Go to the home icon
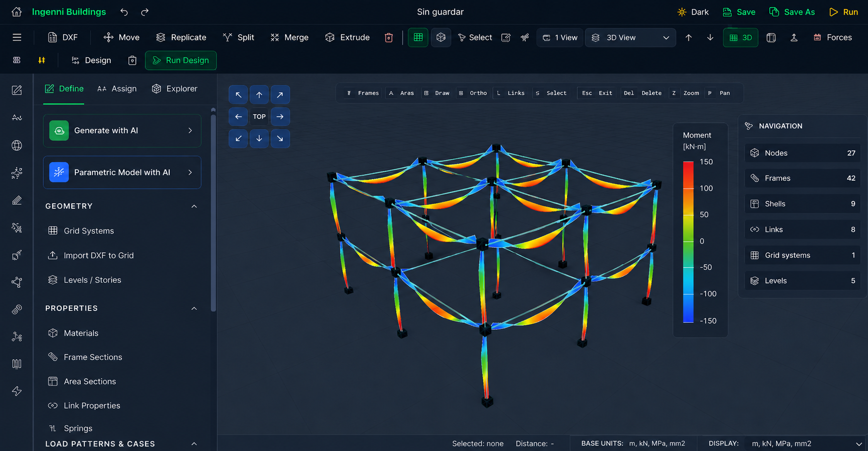Screen dimensions: 868x451 16,12
